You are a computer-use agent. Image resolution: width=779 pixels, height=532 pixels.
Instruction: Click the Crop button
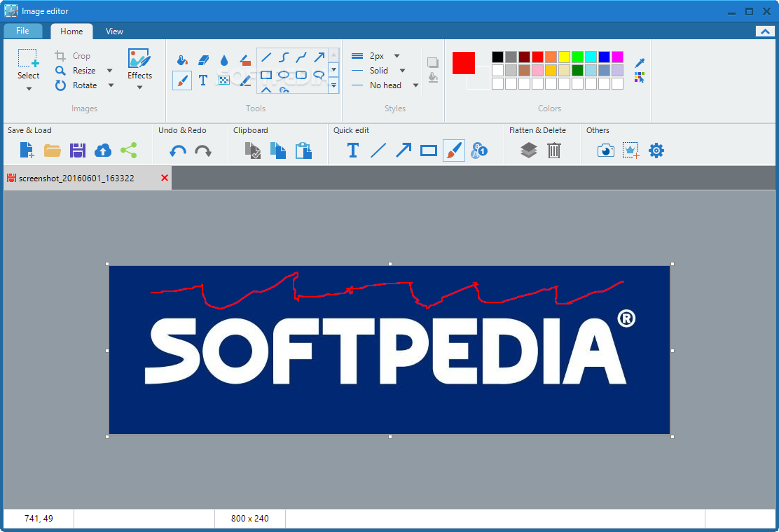73,56
